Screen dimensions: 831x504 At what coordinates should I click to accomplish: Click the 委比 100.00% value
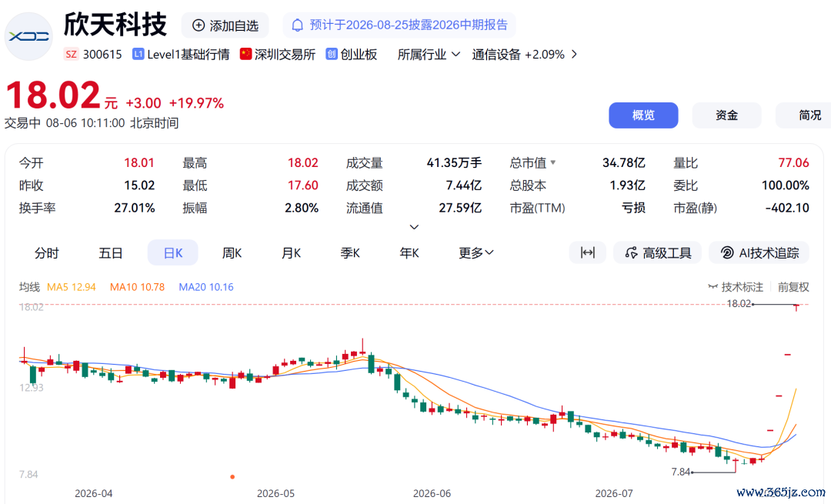[x=786, y=185]
